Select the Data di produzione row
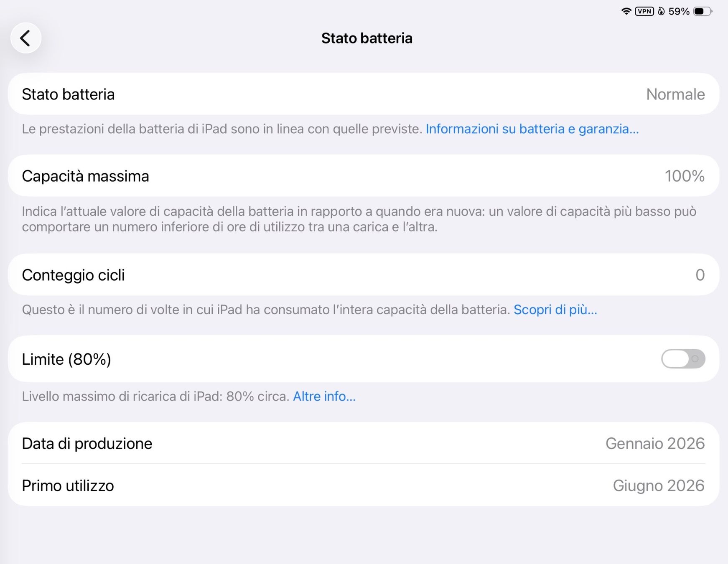Image resolution: width=728 pixels, height=564 pixels. click(x=364, y=443)
